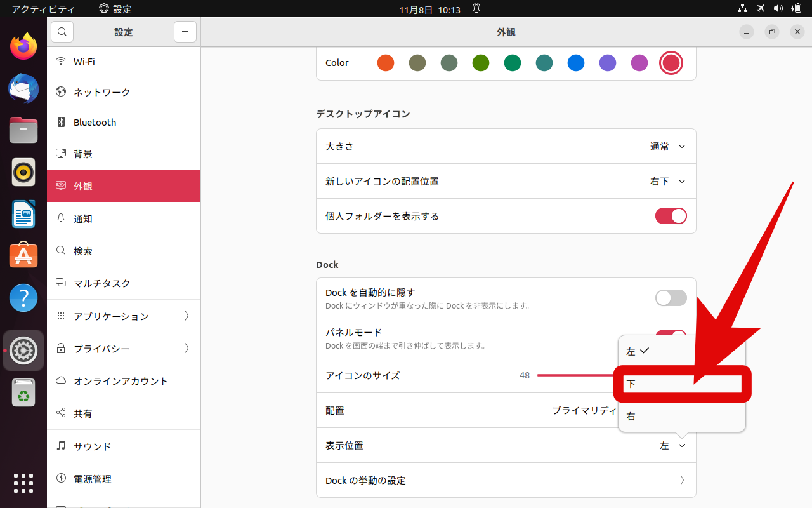Image resolution: width=812 pixels, height=508 pixels.
Task: Open Ubuntu Software center
Action: coord(23,255)
